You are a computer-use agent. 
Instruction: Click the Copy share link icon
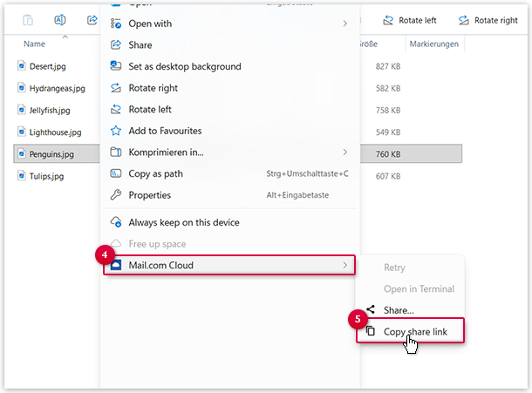(x=371, y=331)
